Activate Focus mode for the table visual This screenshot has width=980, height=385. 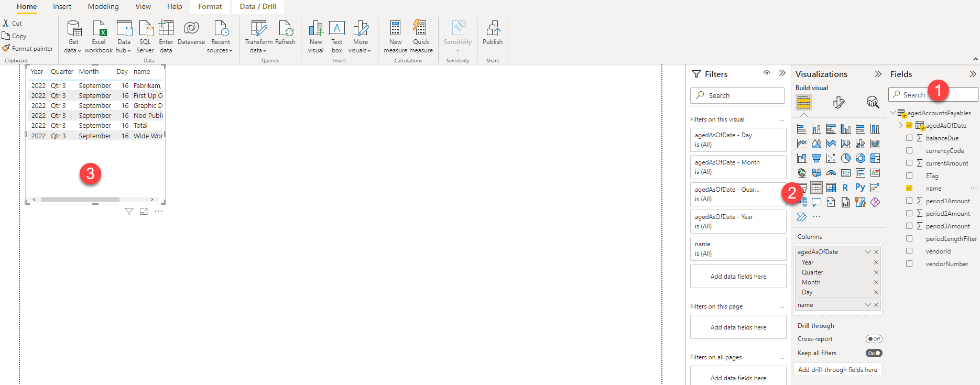tap(144, 212)
